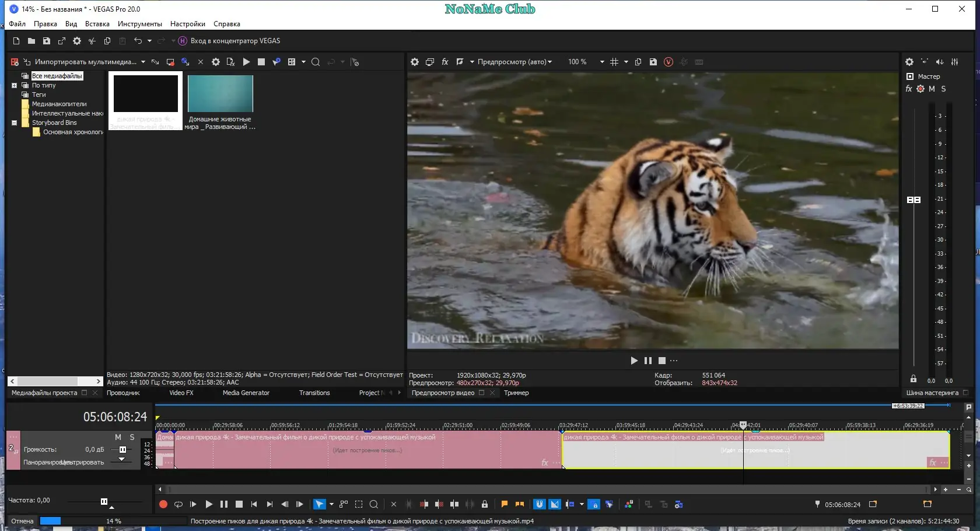980x531 pixels.
Task: Select the Zoom magnifier tool in timeline toolbar
Action: pyautogui.click(x=374, y=505)
